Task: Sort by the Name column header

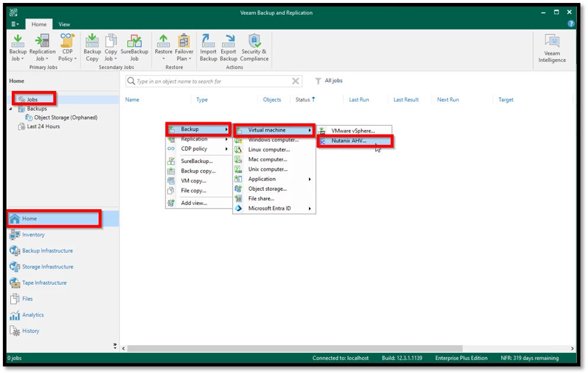Action: (x=132, y=100)
